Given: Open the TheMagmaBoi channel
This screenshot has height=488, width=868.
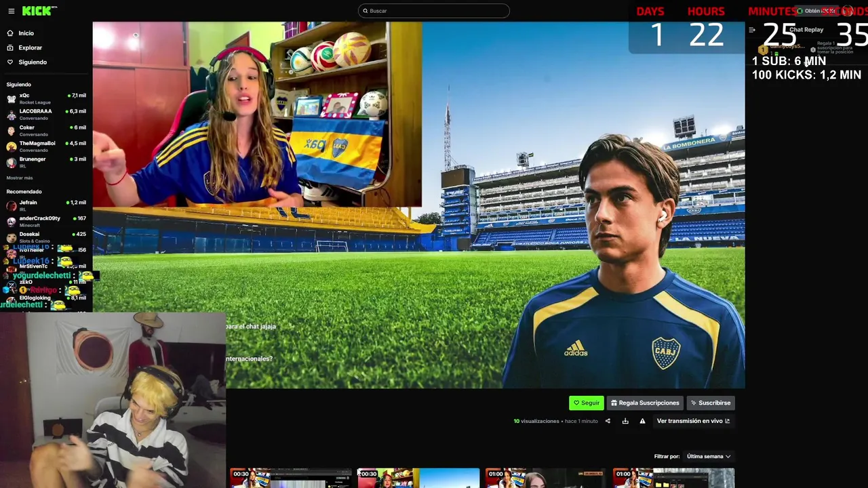Looking at the screenshot, I should (x=46, y=146).
